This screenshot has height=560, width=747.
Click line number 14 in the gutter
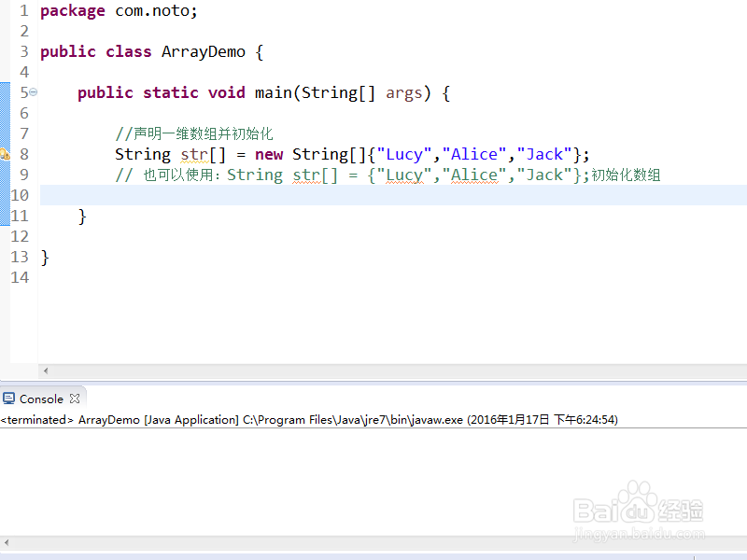(20, 277)
